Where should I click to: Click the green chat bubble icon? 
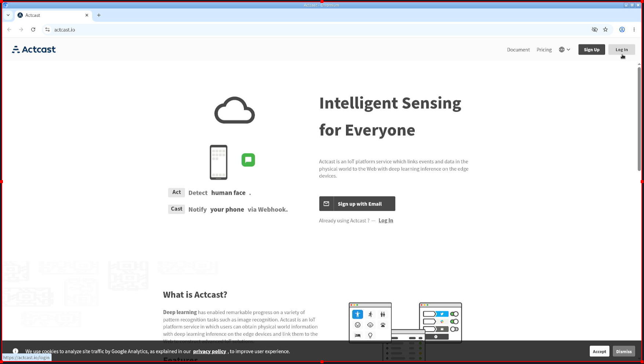[248, 160]
